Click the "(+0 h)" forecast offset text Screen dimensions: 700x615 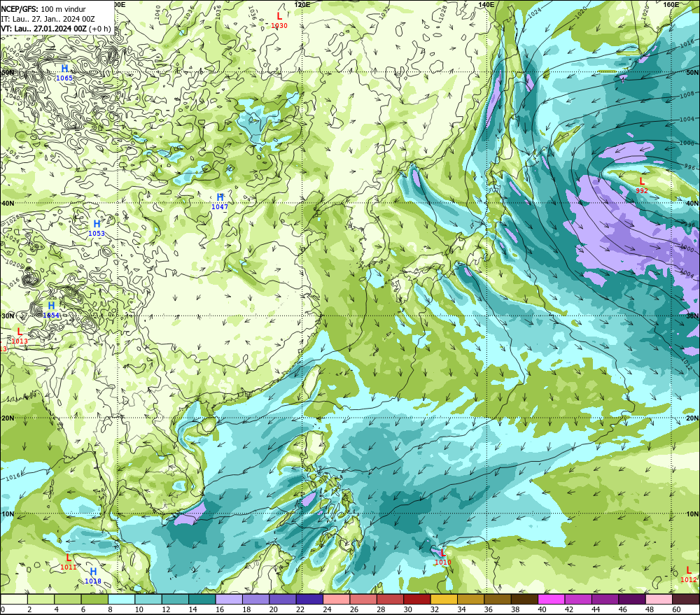click(x=100, y=29)
